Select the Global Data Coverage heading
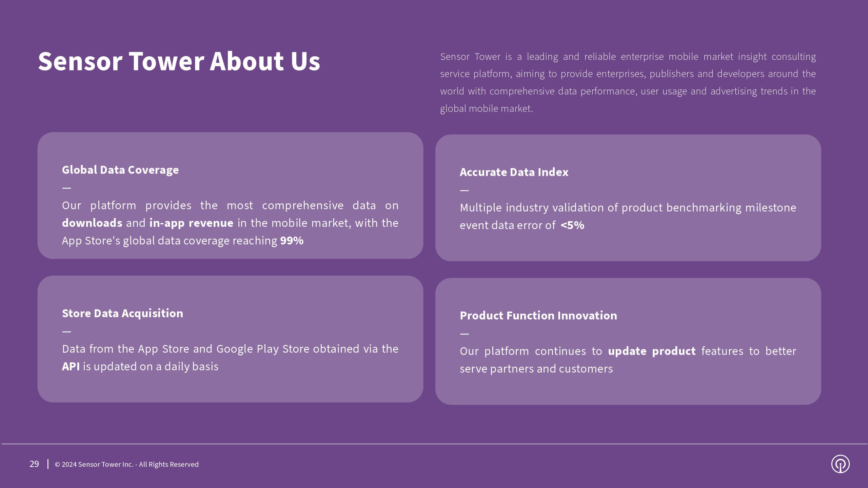 pyautogui.click(x=120, y=170)
